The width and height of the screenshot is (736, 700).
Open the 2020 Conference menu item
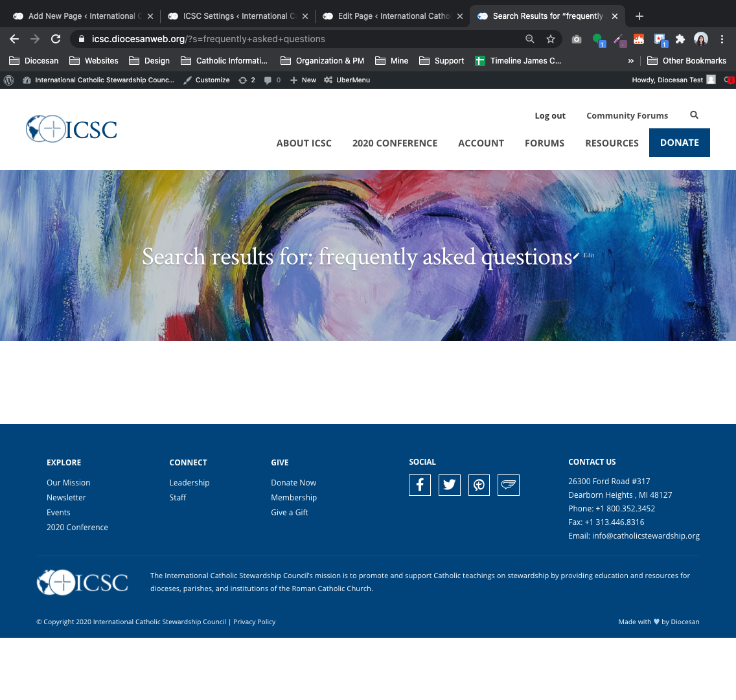click(395, 143)
